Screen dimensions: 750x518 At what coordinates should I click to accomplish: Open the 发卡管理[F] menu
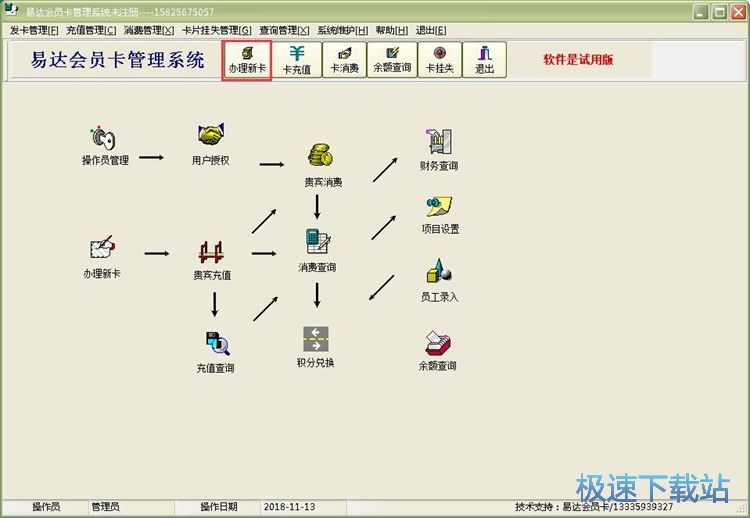[x=34, y=30]
